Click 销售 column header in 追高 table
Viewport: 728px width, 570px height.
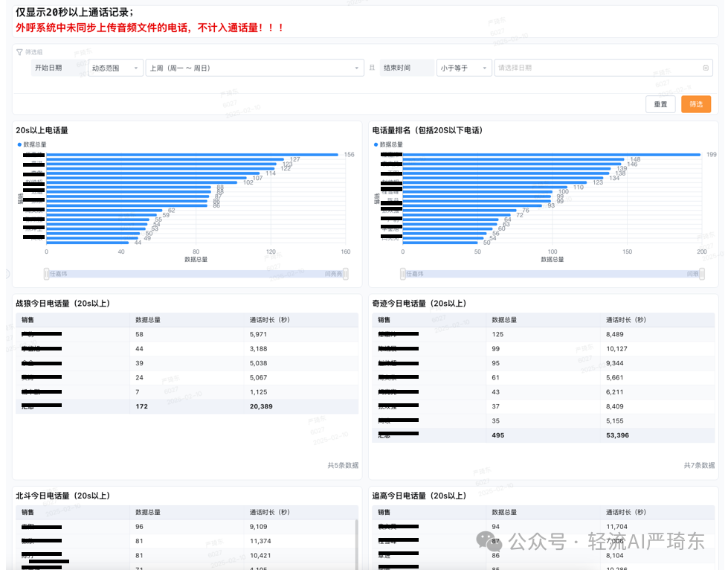[x=384, y=512]
